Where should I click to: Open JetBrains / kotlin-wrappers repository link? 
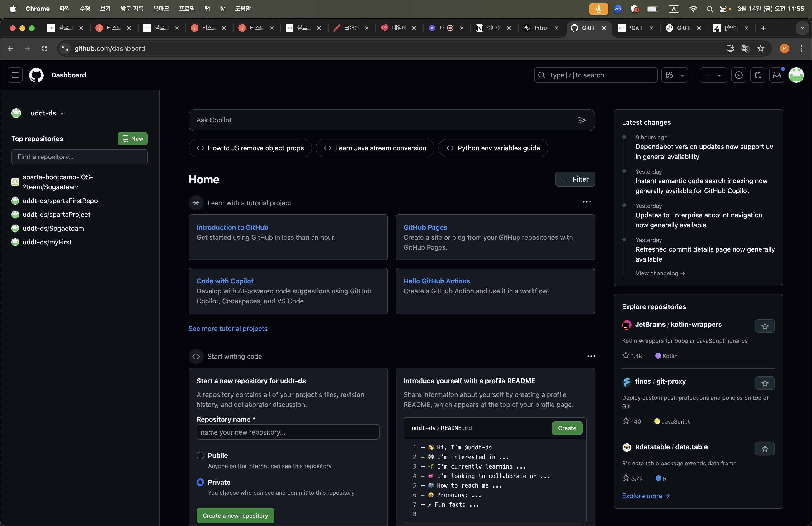(x=678, y=324)
